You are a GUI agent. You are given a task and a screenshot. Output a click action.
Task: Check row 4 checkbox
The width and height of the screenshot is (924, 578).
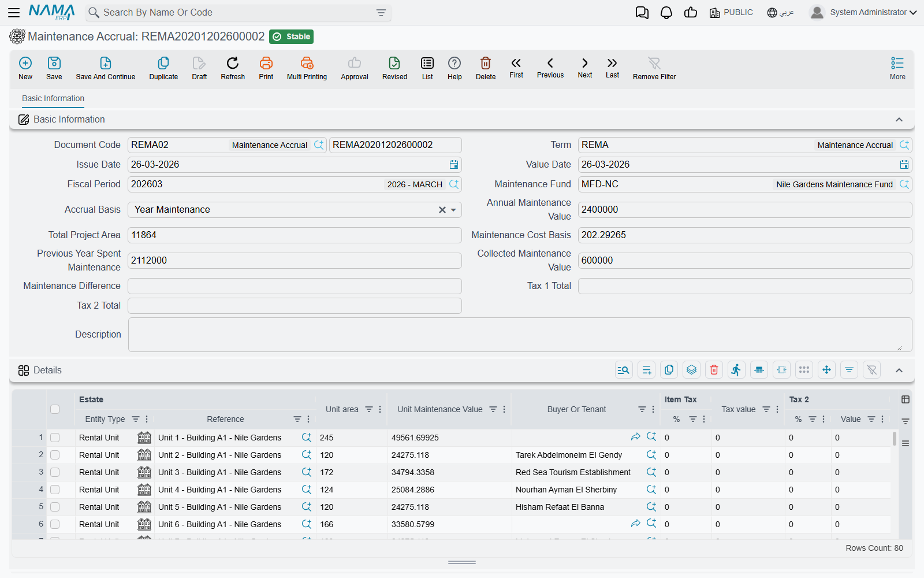(55, 490)
